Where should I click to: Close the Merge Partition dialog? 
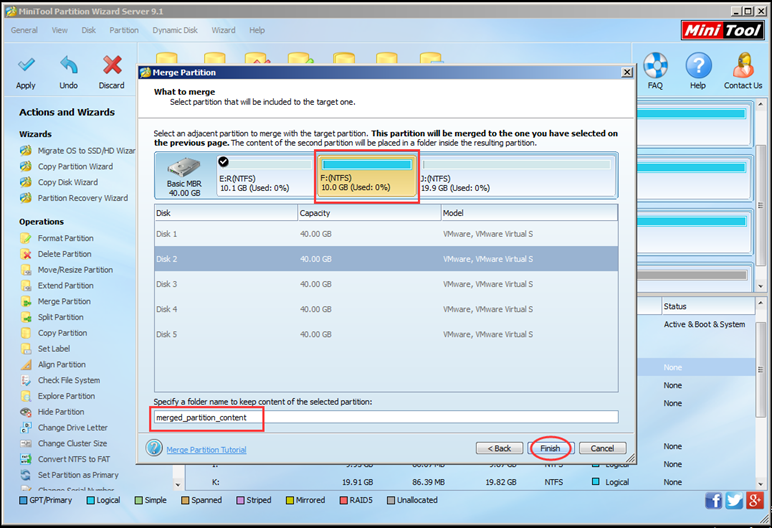point(627,72)
